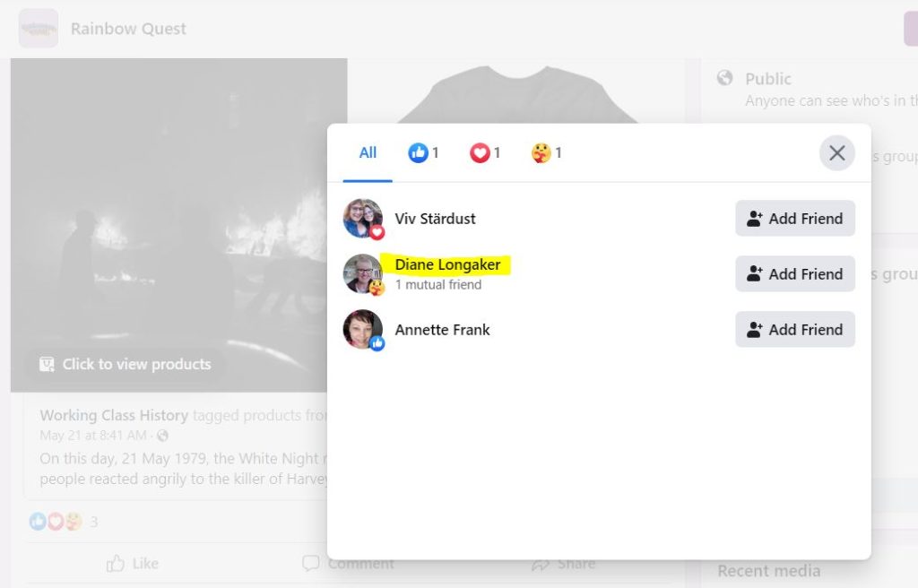Click the t-shirt product image

(x=517, y=94)
